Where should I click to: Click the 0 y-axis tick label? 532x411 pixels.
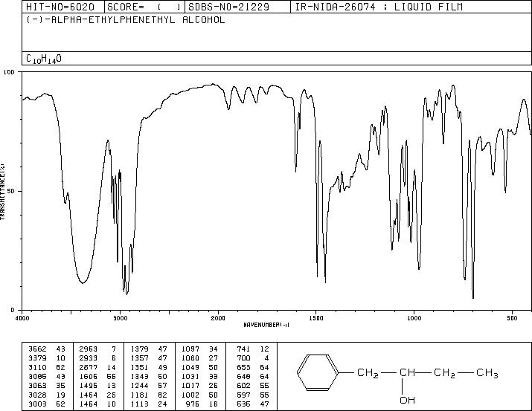pyautogui.click(x=13, y=310)
